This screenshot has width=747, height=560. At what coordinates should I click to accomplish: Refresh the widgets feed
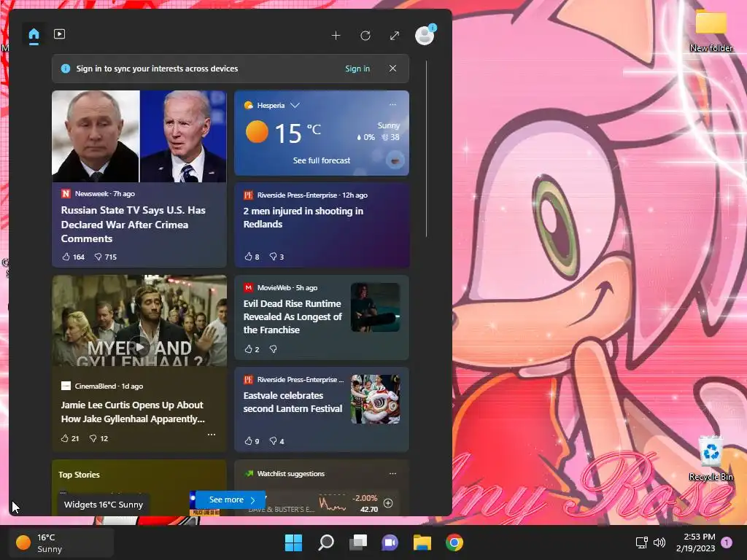click(x=365, y=36)
